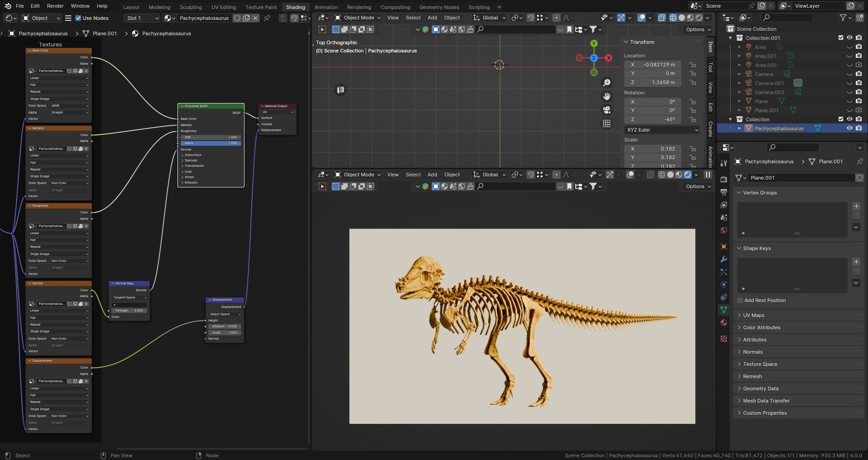Add a new workspace with plus tab
868x460 pixels.
[499, 7]
